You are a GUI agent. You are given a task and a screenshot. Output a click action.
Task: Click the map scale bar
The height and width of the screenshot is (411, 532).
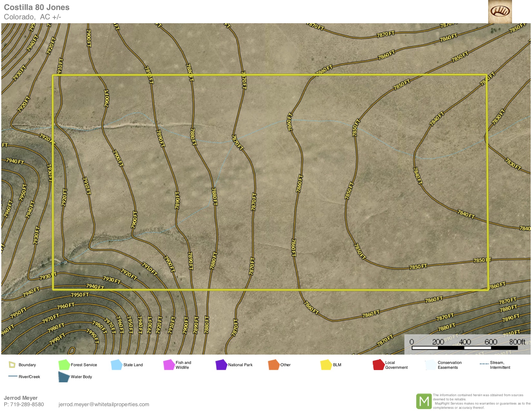[x=465, y=348]
